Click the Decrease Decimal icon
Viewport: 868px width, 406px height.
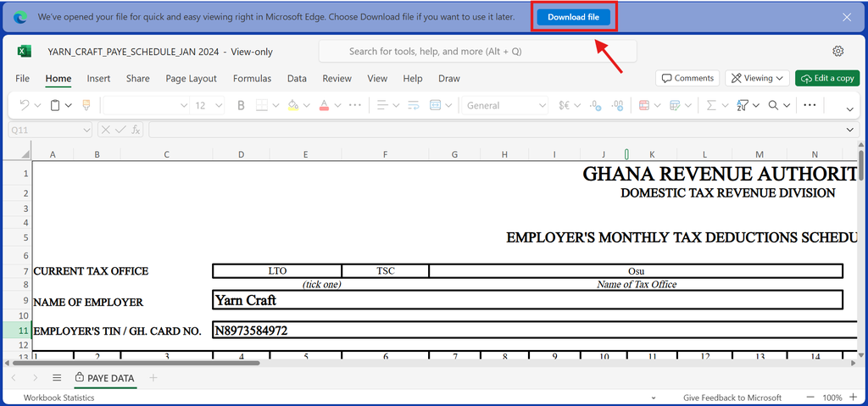617,105
